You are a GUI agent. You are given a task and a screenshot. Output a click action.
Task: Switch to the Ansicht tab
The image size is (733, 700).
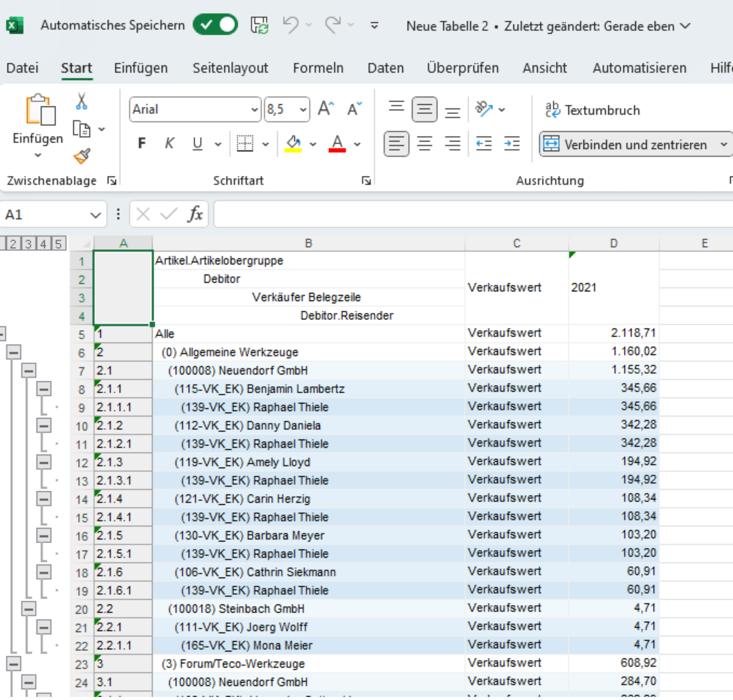[x=545, y=68]
